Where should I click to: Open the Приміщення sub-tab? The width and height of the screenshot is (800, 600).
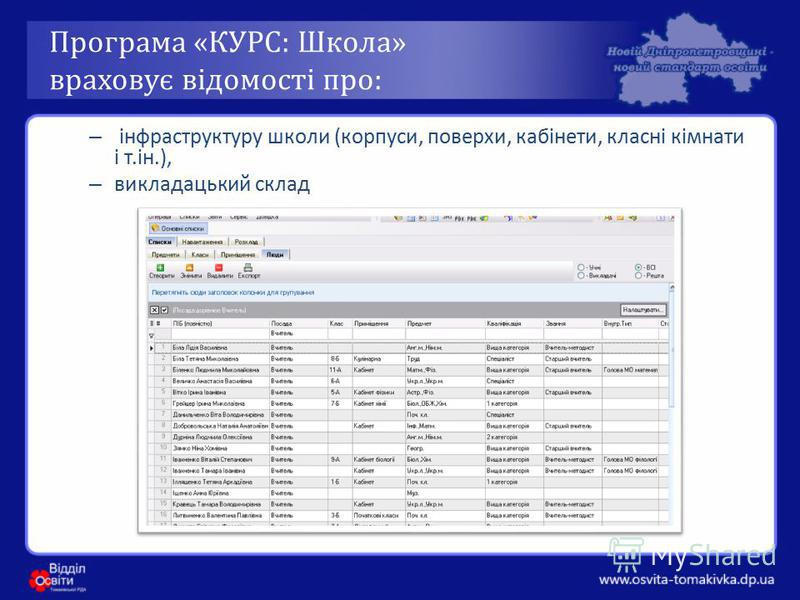(238, 255)
